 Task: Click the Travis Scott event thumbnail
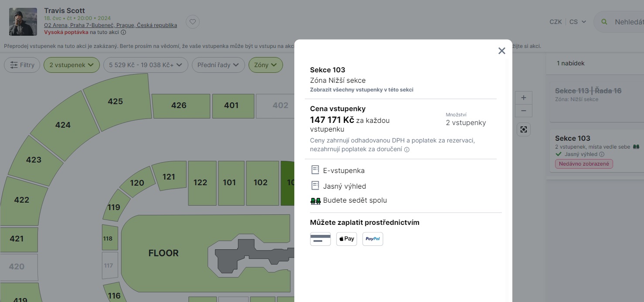[x=23, y=22]
